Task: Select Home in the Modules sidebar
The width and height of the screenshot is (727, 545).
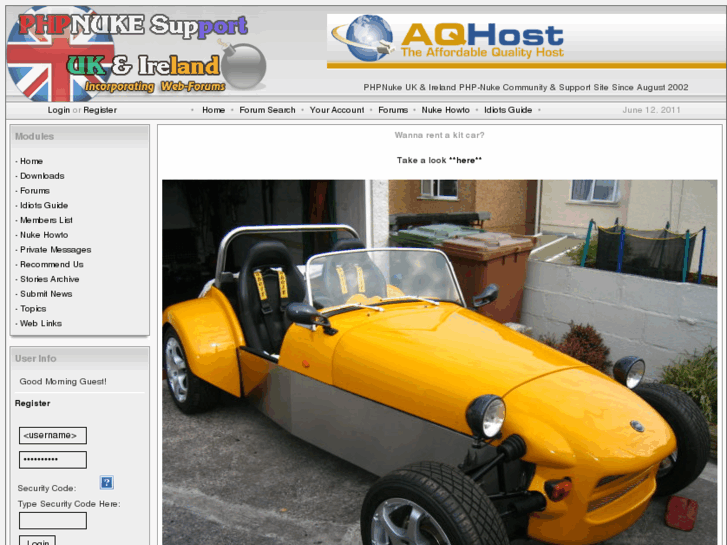Action: (31, 161)
